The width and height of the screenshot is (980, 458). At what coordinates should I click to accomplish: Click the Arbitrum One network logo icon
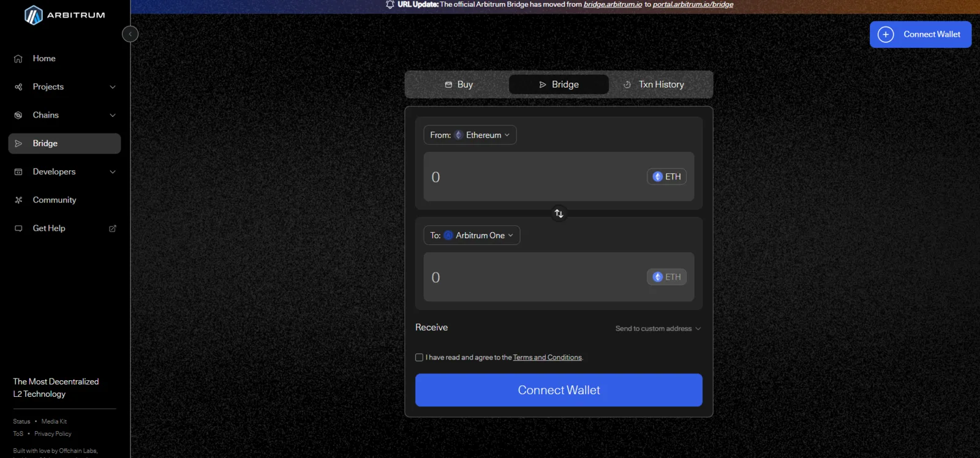[x=448, y=236]
